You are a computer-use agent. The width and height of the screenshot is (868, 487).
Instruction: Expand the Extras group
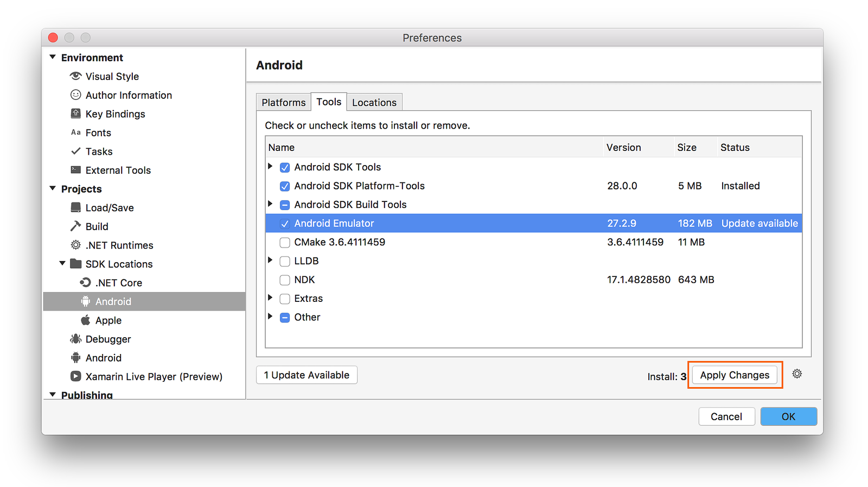click(x=270, y=298)
